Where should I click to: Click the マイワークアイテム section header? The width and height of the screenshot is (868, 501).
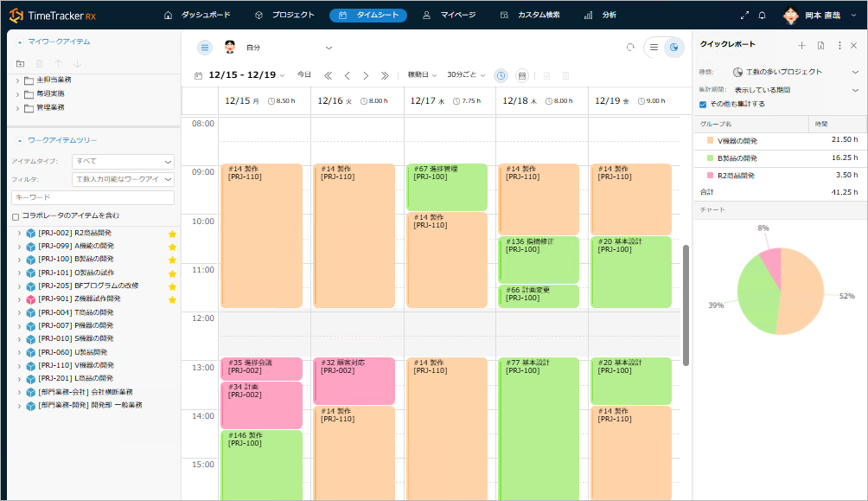[x=59, y=42]
